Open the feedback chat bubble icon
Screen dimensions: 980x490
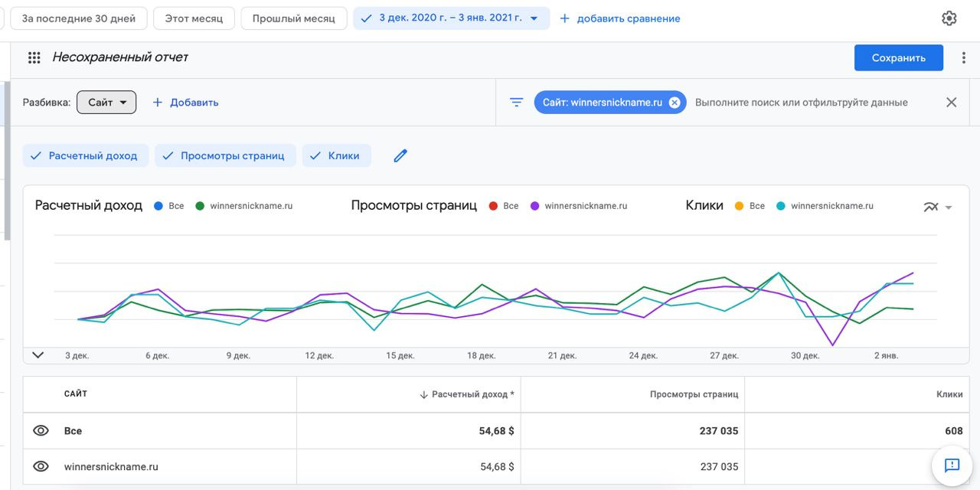tap(952, 465)
